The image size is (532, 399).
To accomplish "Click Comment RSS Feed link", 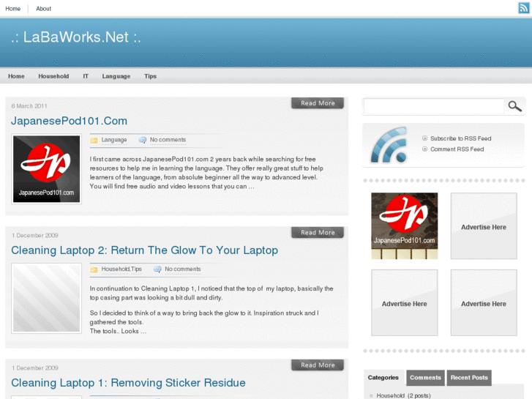I will click(457, 149).
